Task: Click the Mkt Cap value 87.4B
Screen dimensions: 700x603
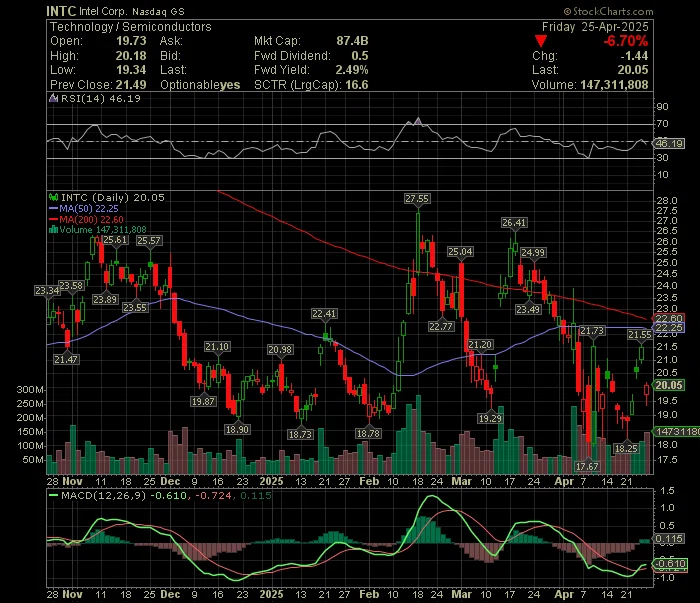Action: pyautogui.click(x=352, y=41)
